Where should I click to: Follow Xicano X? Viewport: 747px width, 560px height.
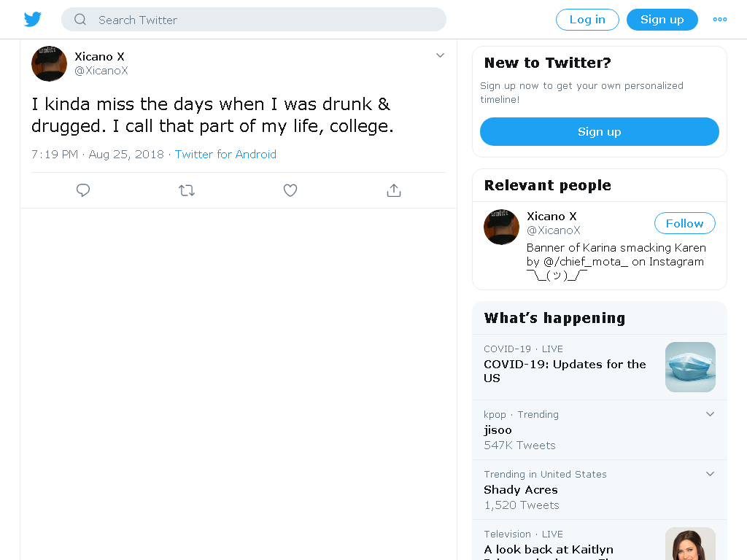(x=684, y=223)
